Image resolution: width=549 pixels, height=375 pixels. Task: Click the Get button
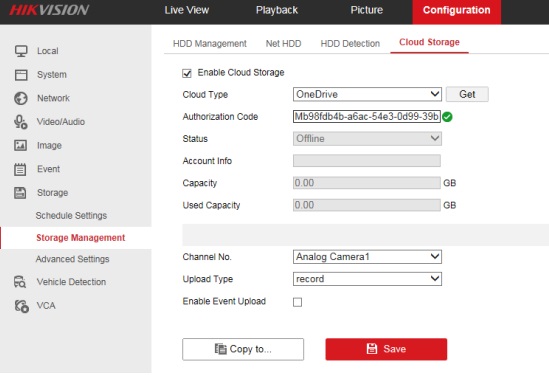coord(467,94)
